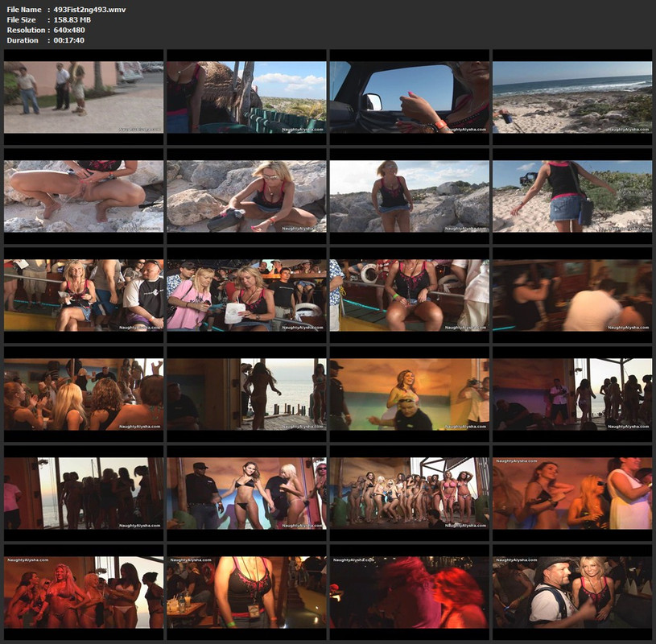Open thumbnail with life ring behind seated woman
Viewport: 656px width, 644px height.
(x=409, y=295)
